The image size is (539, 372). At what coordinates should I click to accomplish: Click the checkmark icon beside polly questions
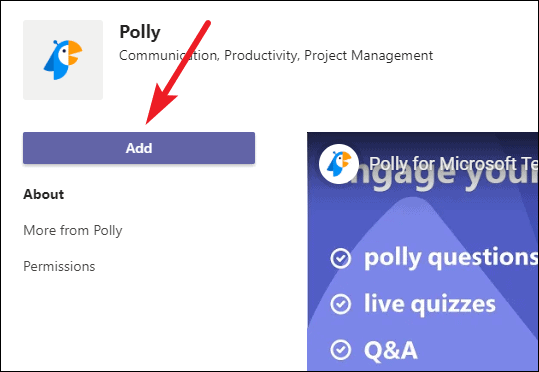[x=341, y=258]
